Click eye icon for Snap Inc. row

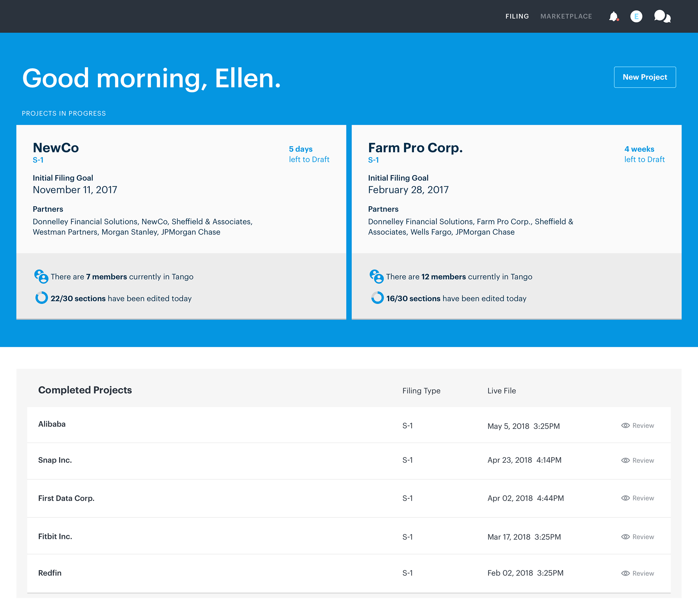pos(625,460)
